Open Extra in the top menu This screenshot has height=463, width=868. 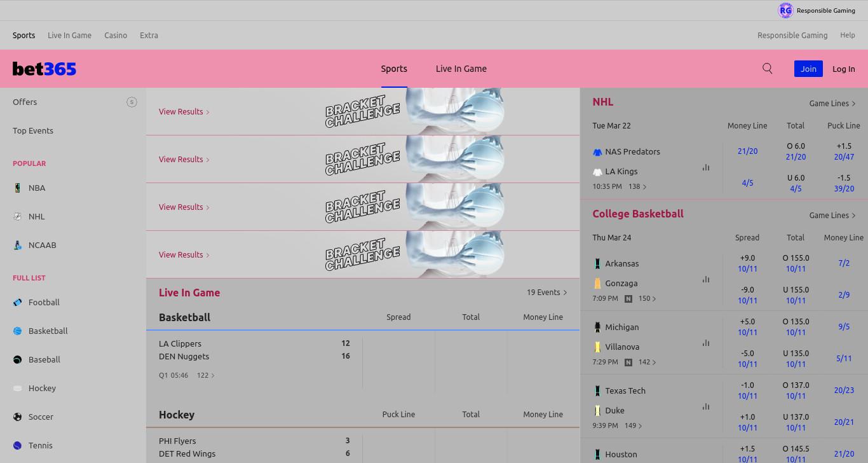[149, 36]
